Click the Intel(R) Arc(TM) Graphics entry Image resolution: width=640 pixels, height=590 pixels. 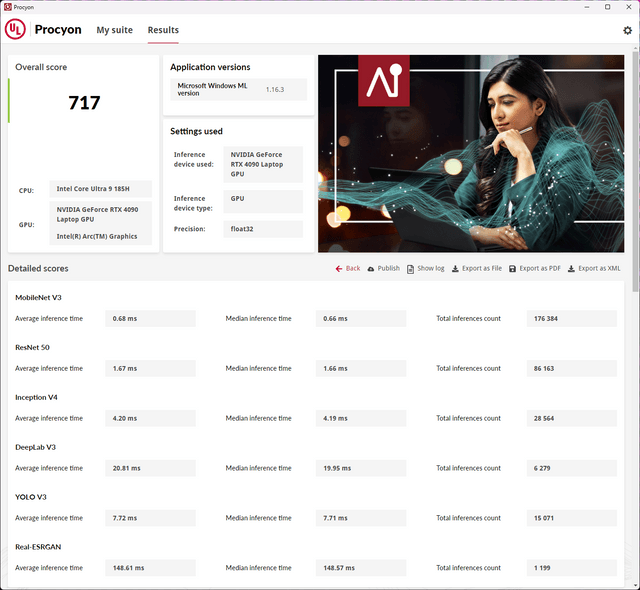(x=97, y=236)
